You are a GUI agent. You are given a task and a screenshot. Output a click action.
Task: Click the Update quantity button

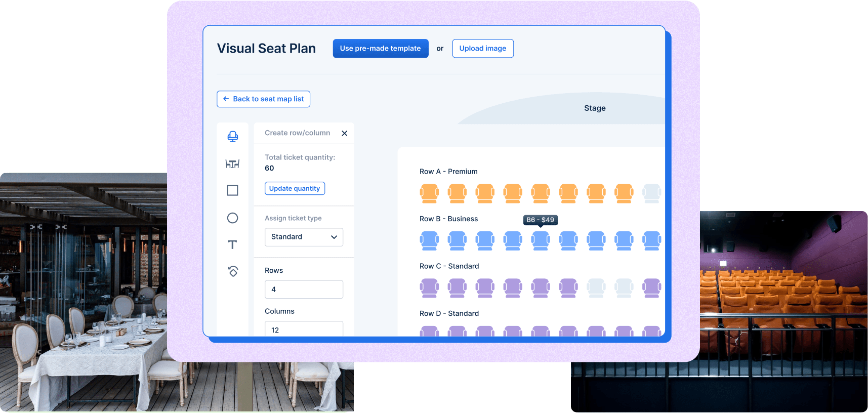(295, 188)
